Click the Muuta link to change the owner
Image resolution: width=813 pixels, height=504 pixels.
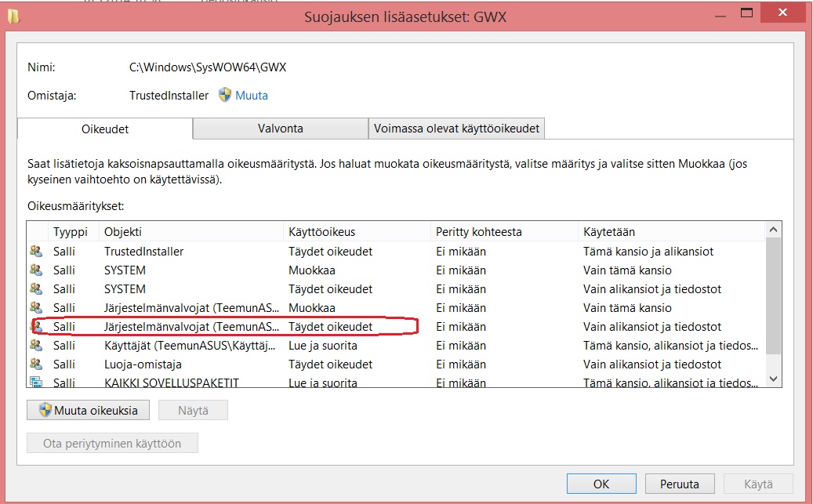pyautogui.click(x=252, y=96)
